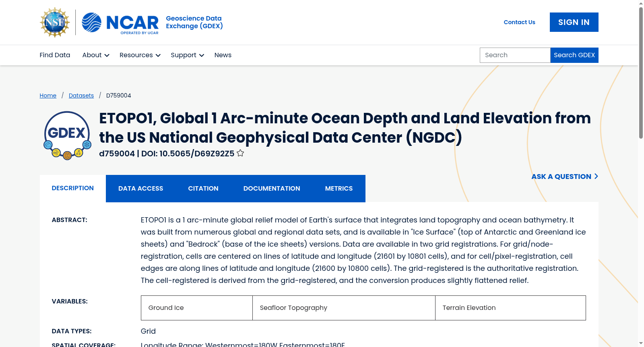The height and width of the screenshot is (347, 644).
Task: Select the Seafloor Topography variable cell
Action: click(344, 308)
